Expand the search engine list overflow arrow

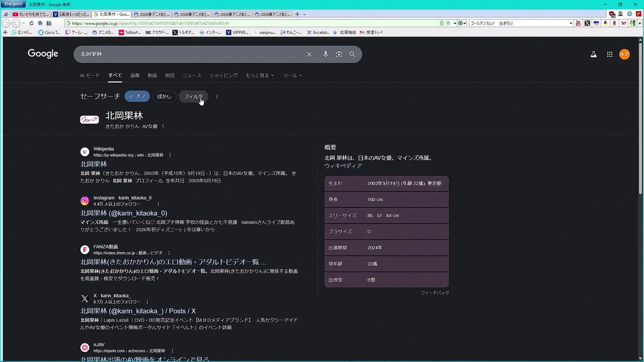[x=640, y=23]
